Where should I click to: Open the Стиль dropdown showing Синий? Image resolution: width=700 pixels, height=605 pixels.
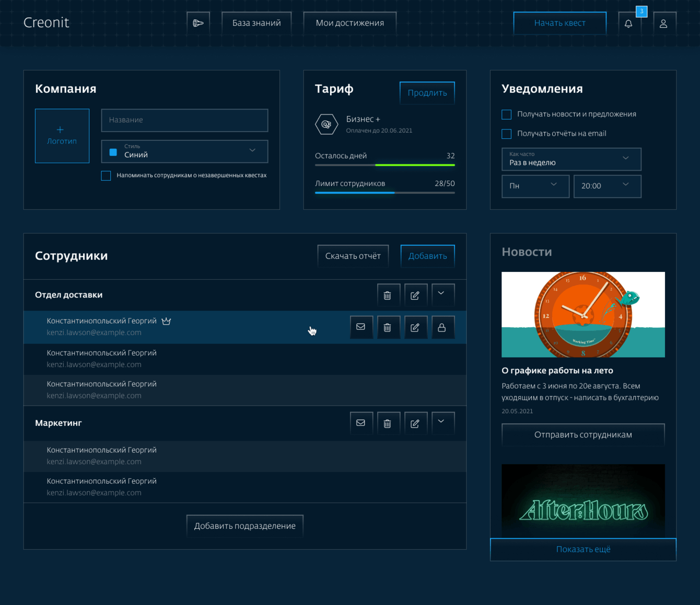(184, 151)
